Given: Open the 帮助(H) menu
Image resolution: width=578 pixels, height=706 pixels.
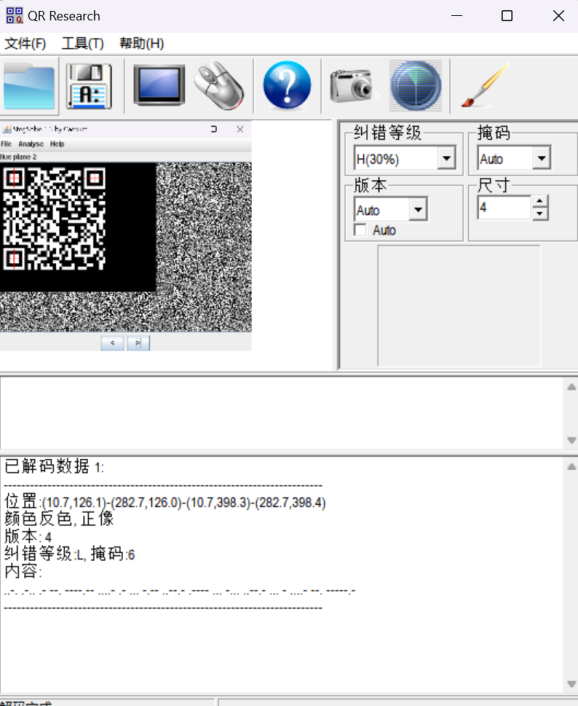Looking at the screenshot, I should 141,44.
